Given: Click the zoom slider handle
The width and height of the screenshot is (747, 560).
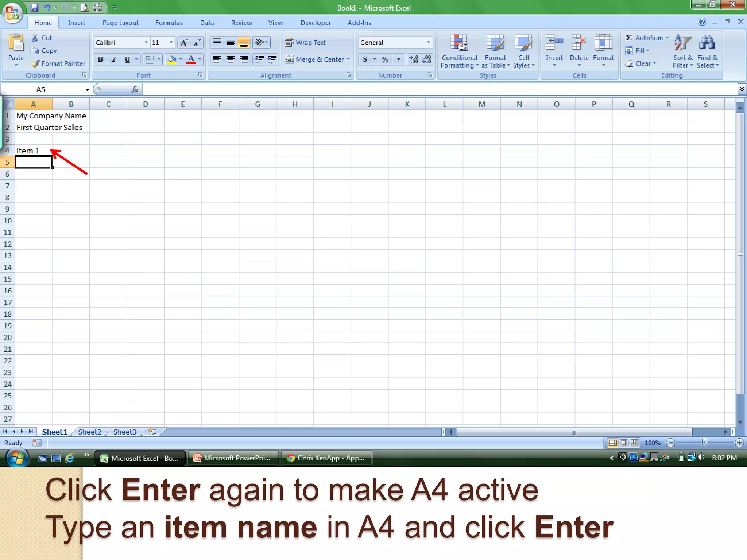Looking at the screenshot, I should (705, 443).
